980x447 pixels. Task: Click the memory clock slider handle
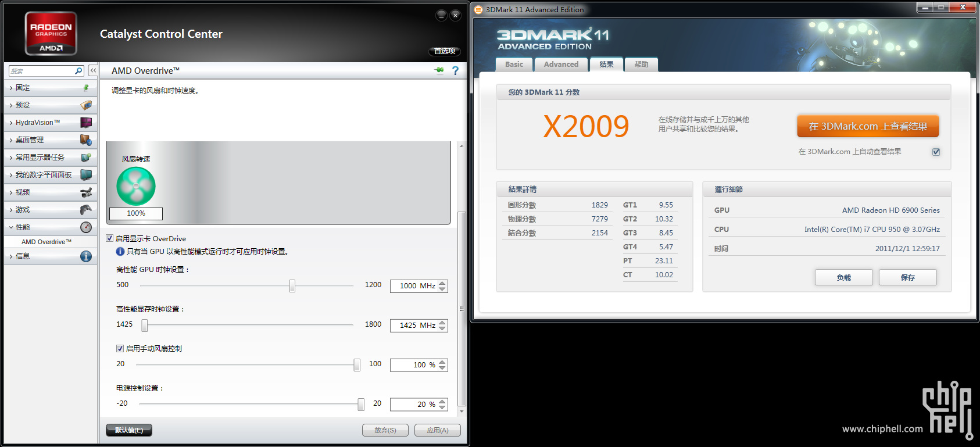pyautogui.click(x=145, y=325)
